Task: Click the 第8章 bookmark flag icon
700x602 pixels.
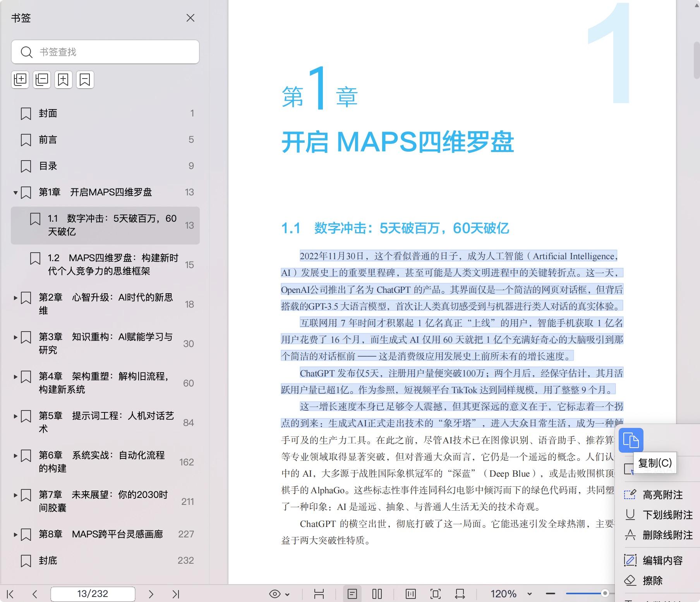Action: point(26,535)
